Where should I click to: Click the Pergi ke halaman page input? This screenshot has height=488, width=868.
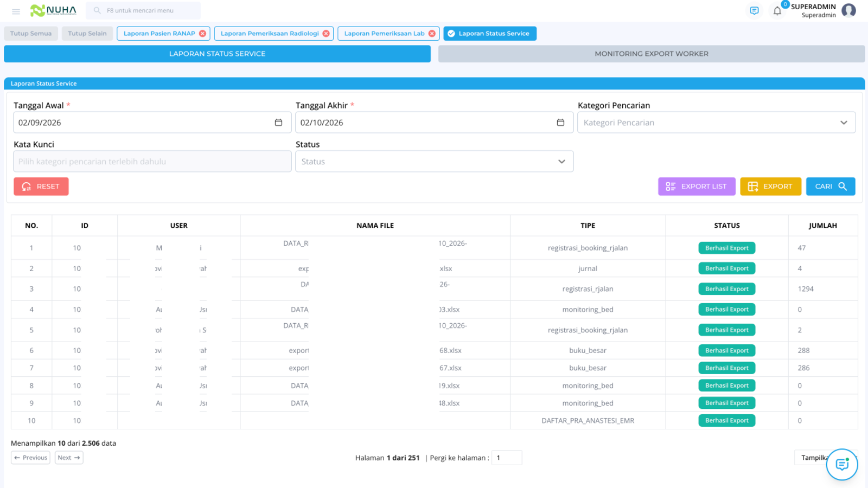(x=507, y=458)
